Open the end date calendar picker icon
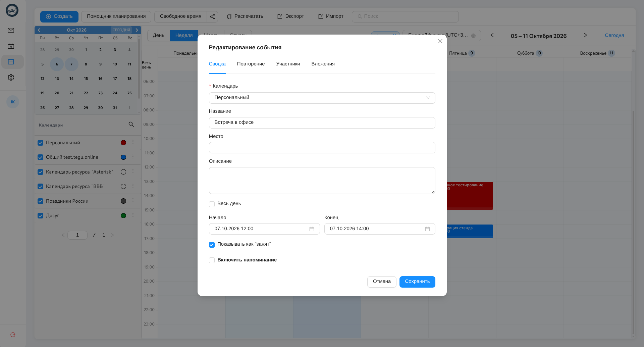 (427, 229)
